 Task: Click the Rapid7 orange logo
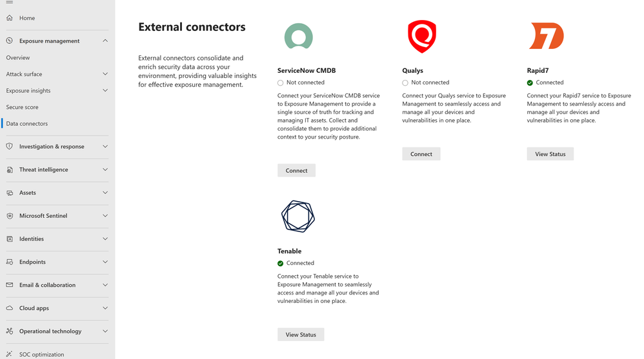coord(547,36)
